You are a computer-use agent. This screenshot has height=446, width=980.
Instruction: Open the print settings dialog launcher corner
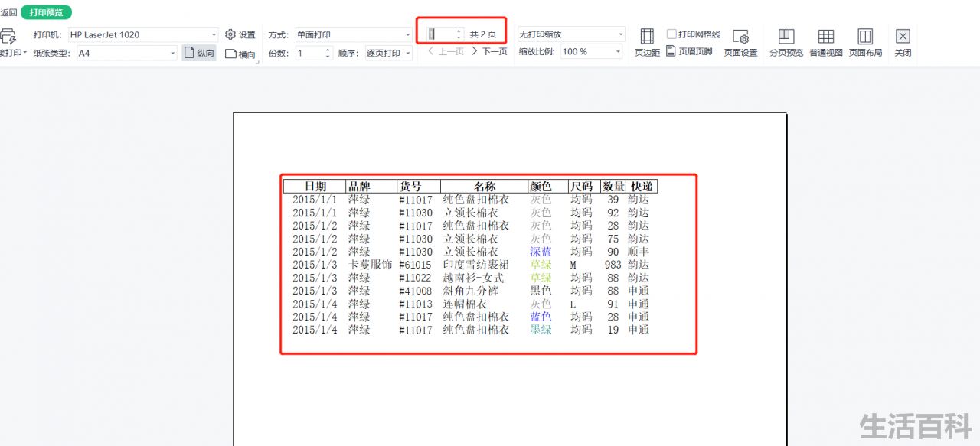point(256,62)
